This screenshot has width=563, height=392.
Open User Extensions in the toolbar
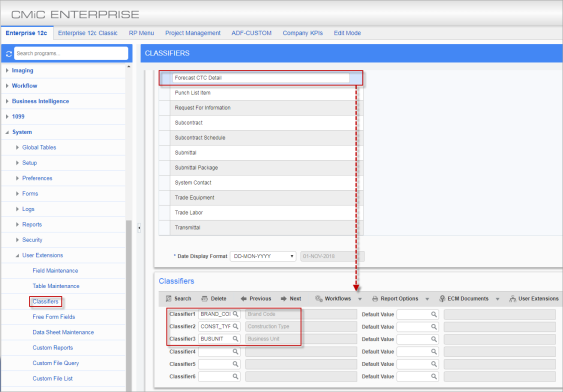pos(534,299)
